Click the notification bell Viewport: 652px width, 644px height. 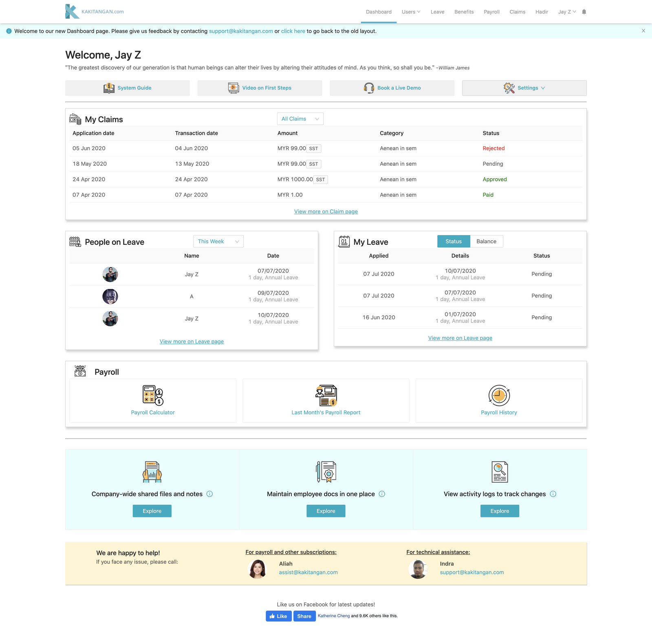pyautogui.click(x=584, y=11)
